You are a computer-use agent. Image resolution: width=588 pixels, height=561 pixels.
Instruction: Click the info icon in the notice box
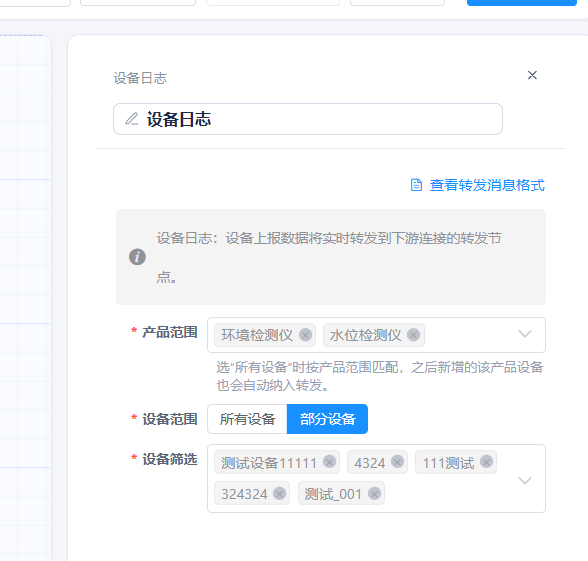pyautogui.click(x=137, y=257)
